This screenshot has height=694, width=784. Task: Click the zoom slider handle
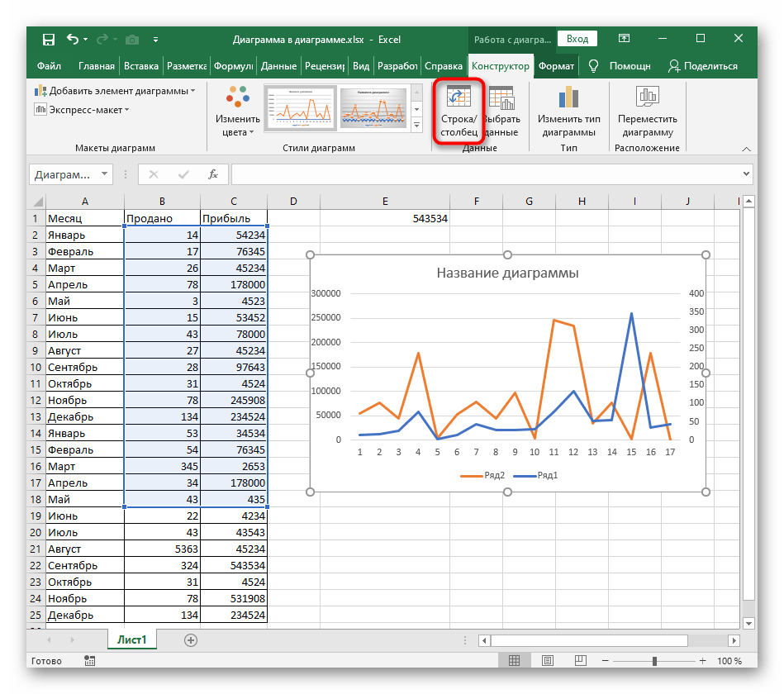point(654,661)
